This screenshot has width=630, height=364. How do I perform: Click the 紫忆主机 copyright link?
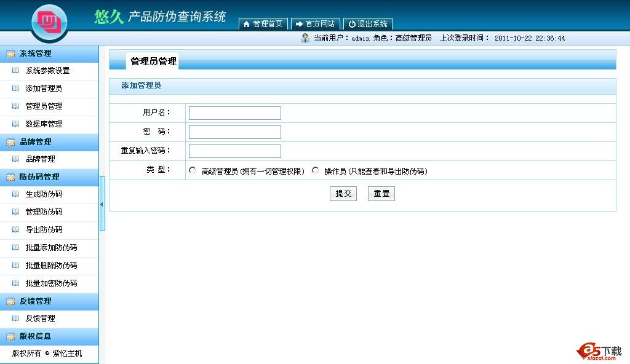(x=67, y=354)
